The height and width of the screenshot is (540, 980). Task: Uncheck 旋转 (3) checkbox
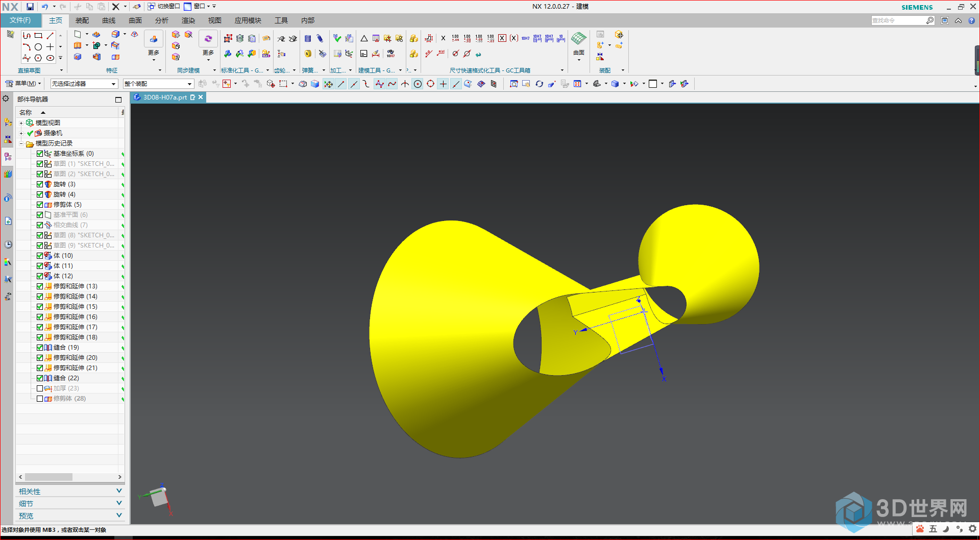(40, 184)
